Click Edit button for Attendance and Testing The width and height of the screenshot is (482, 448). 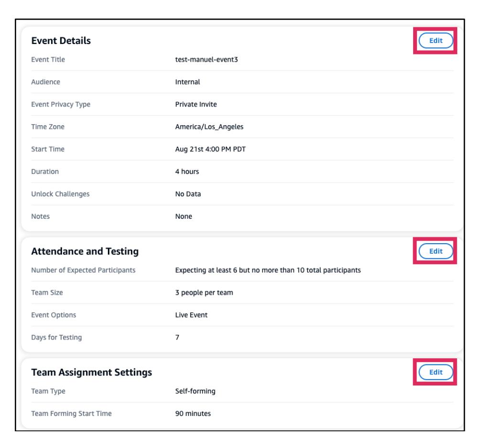coord(435,250)
